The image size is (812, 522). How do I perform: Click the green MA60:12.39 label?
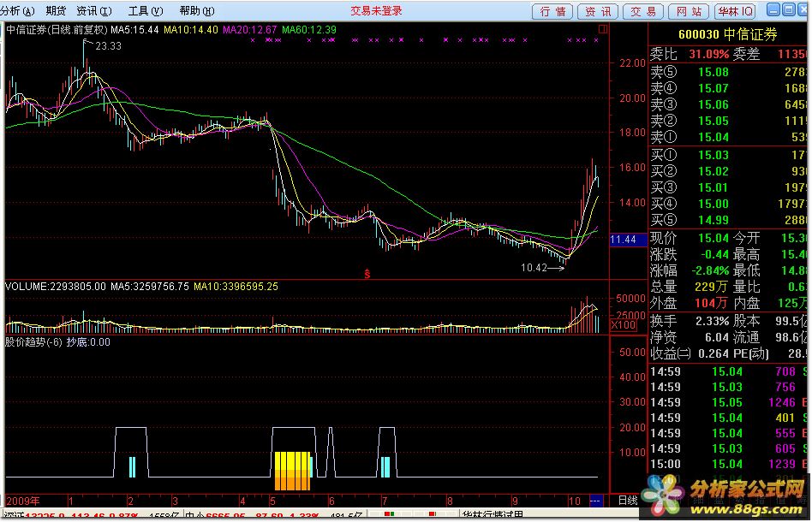tap(309, 29)
